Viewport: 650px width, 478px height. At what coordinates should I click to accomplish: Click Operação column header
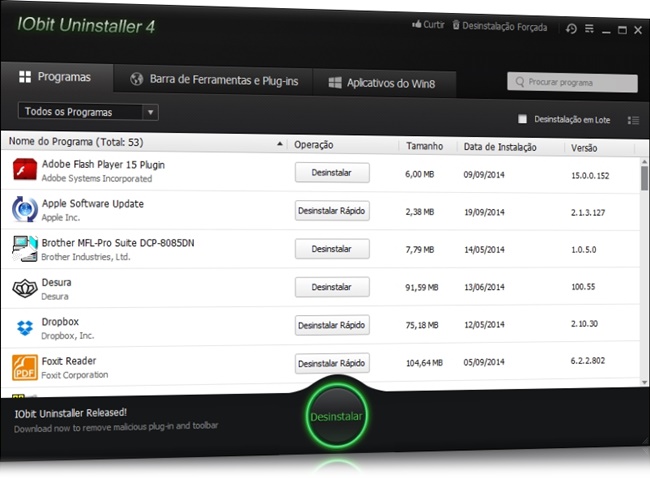[x=313, y=145]
